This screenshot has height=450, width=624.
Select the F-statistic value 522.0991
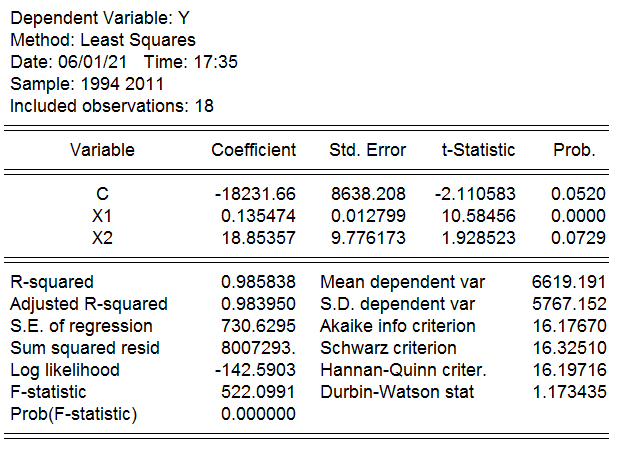click(x=258, y=392)
